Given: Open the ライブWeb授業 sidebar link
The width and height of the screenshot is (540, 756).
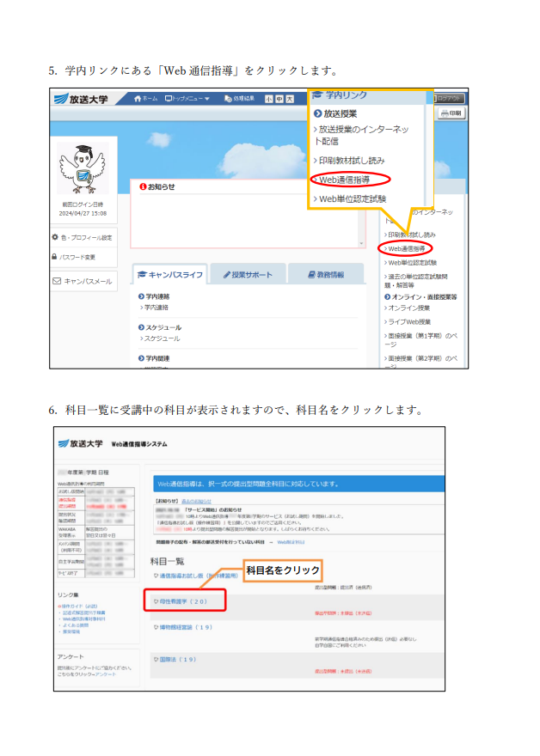Looking at the screenshot, I should 408,322.
